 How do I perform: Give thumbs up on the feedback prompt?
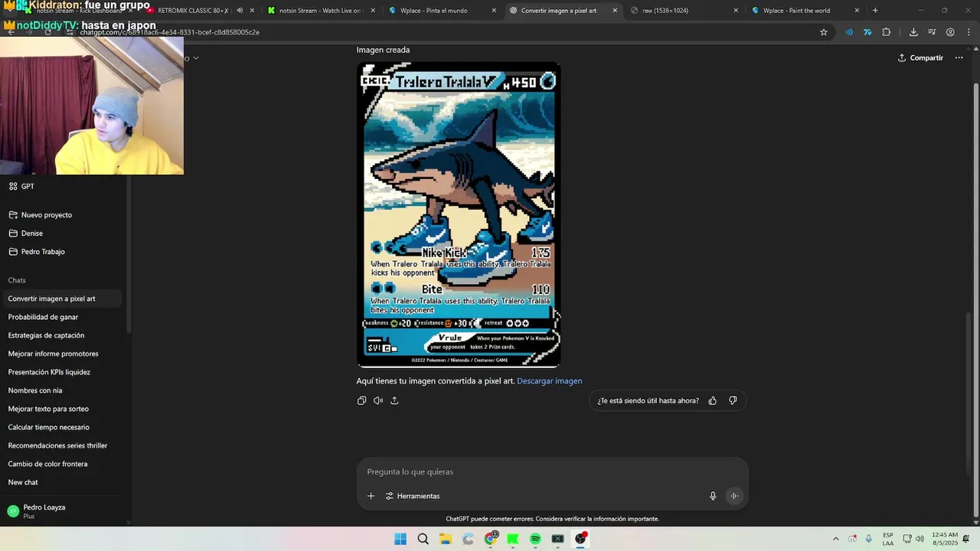(x=713, y=400)
